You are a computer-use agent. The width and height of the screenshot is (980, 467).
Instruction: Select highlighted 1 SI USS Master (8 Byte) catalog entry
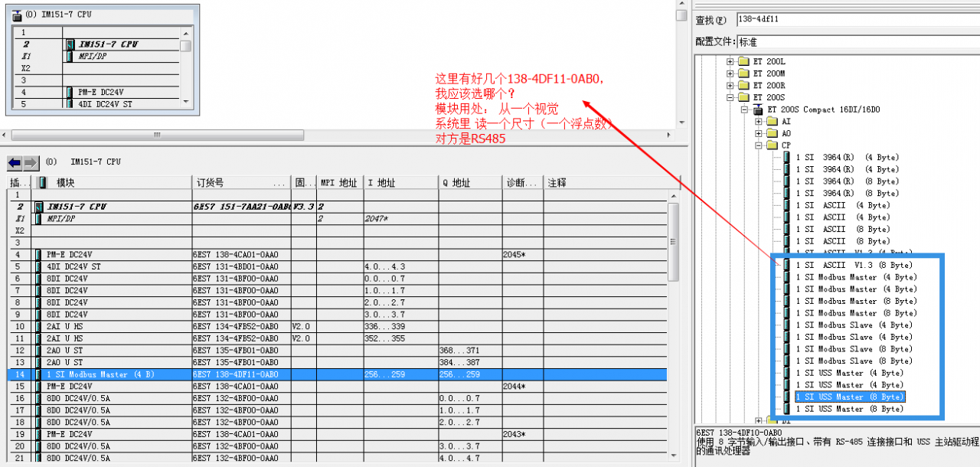click(850, 397)
